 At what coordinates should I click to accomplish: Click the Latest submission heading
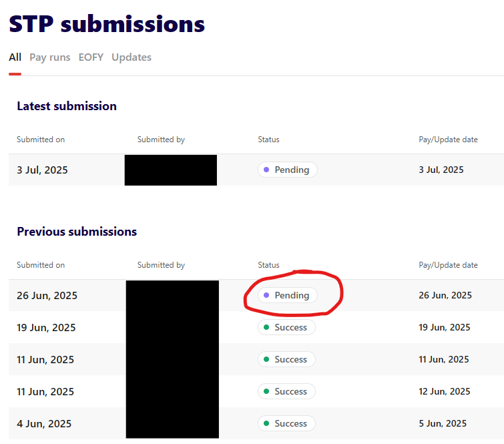(67, 106)
